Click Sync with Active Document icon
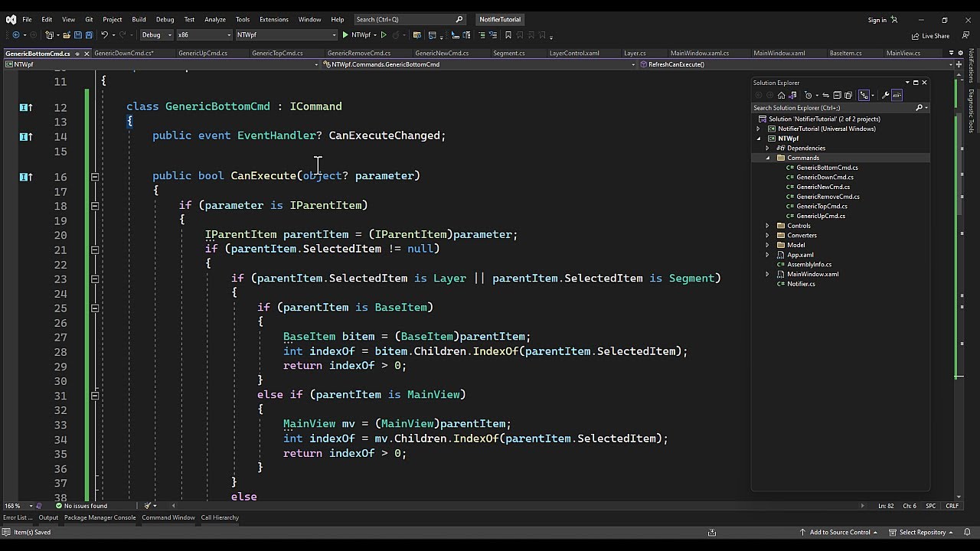Image resolution: width=980 pixels, height=551 pixels. tap(825, 95)
